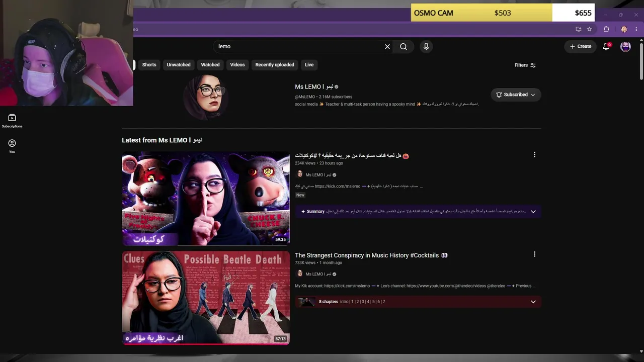Click the Ms LEMO channel name under Conspiracy video

coord(318,274)
